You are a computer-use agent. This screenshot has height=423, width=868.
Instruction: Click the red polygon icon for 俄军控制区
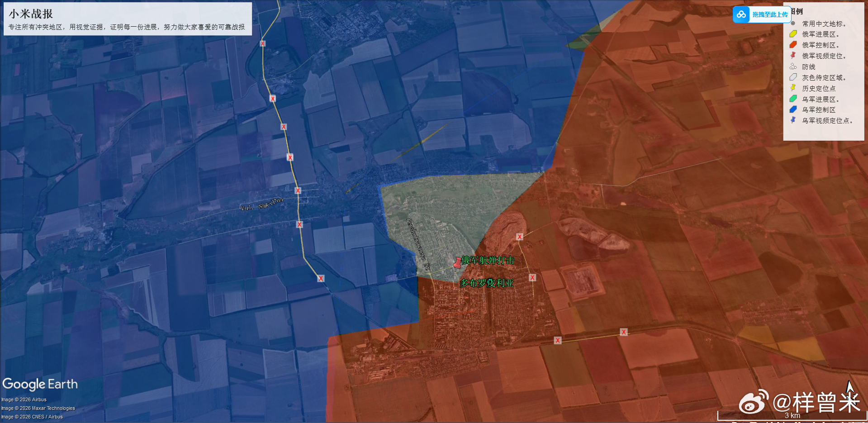pyautogui.click(x=793, y=45)
